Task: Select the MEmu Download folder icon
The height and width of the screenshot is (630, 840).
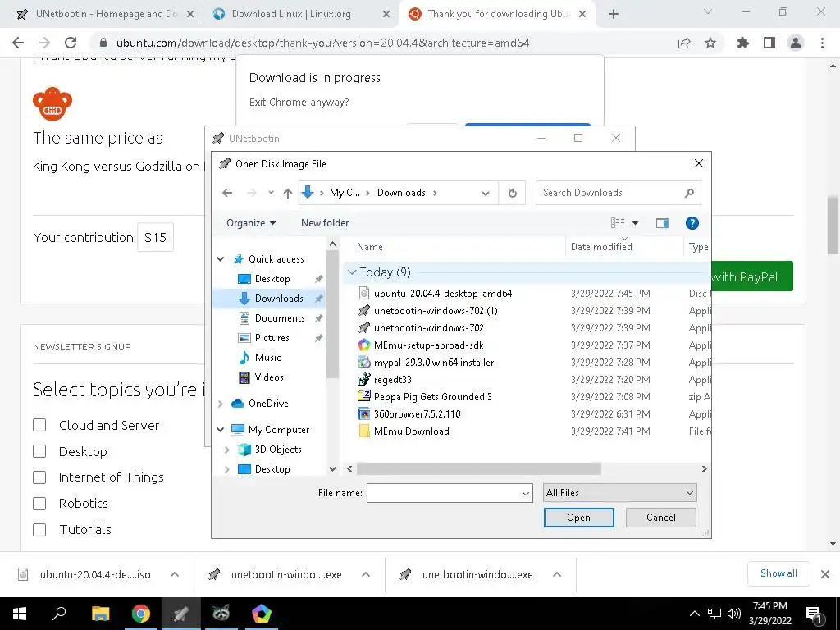Action: 364,431
